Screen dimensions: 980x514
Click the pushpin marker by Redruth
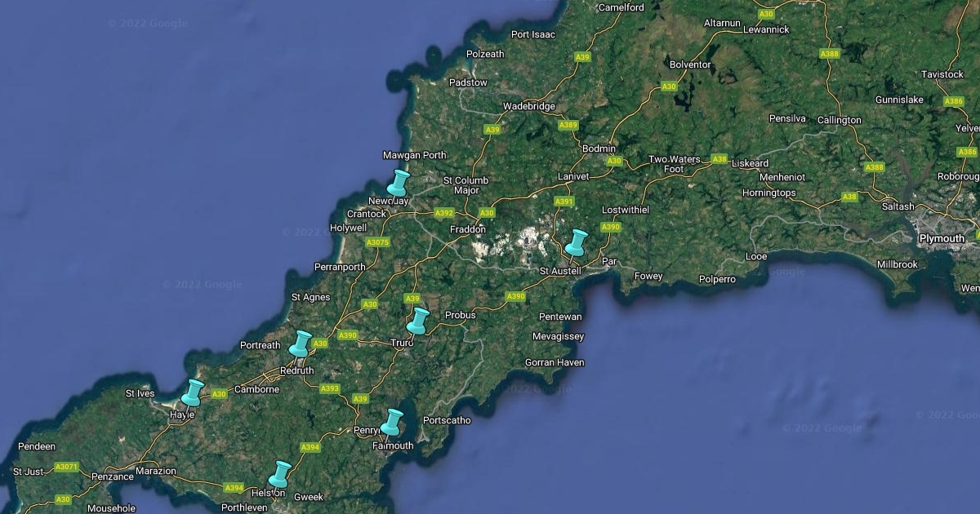(301, 343)
